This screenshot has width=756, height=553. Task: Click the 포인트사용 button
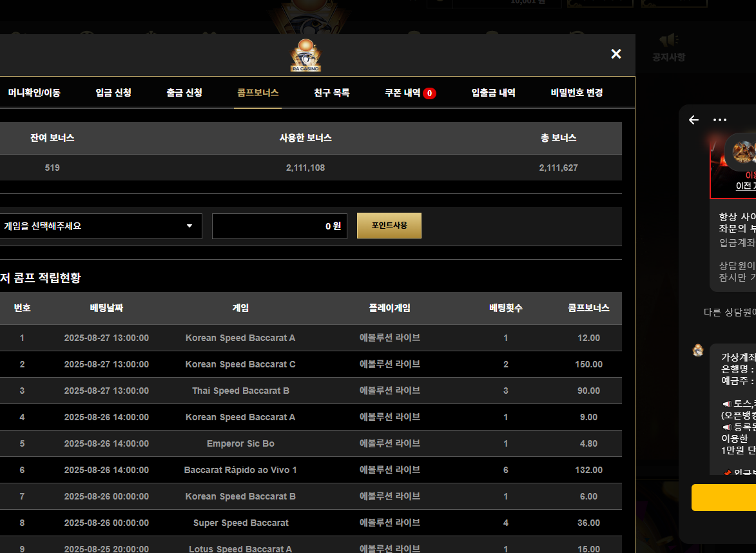[389, 226]
